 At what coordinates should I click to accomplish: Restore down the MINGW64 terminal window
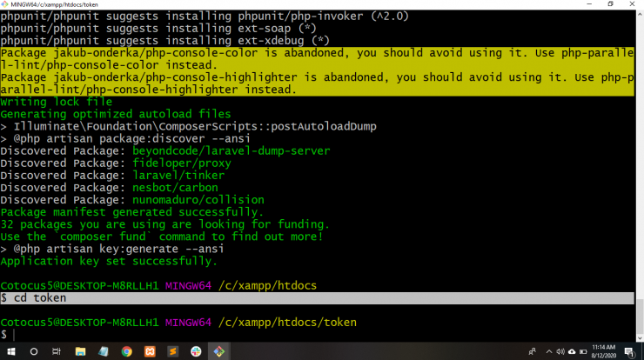point(610,4)
